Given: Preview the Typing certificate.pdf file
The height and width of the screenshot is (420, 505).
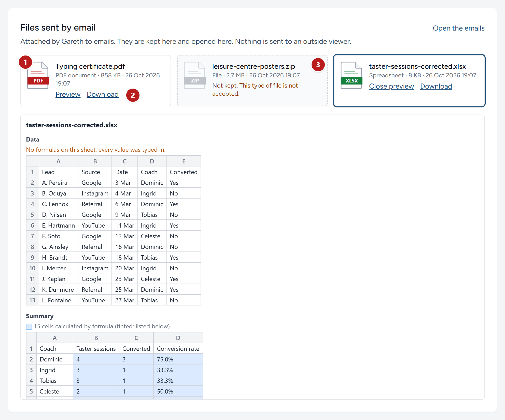Looking at the screenshot, I should coord(68,94).
